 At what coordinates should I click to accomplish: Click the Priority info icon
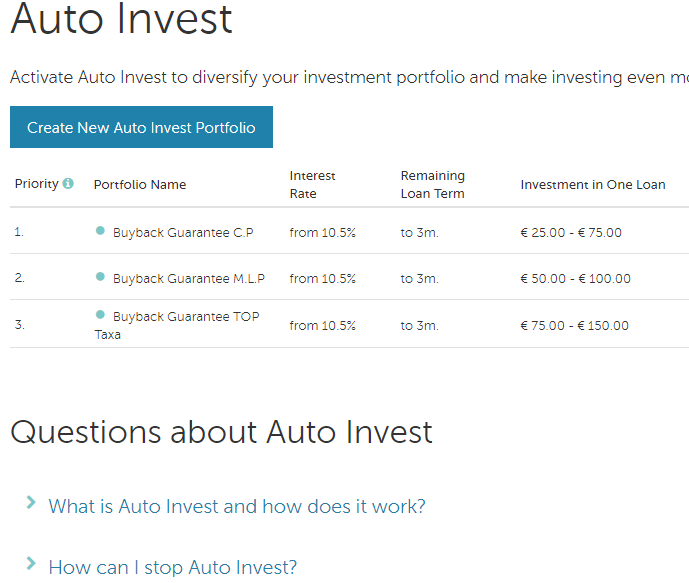(68, 184)
